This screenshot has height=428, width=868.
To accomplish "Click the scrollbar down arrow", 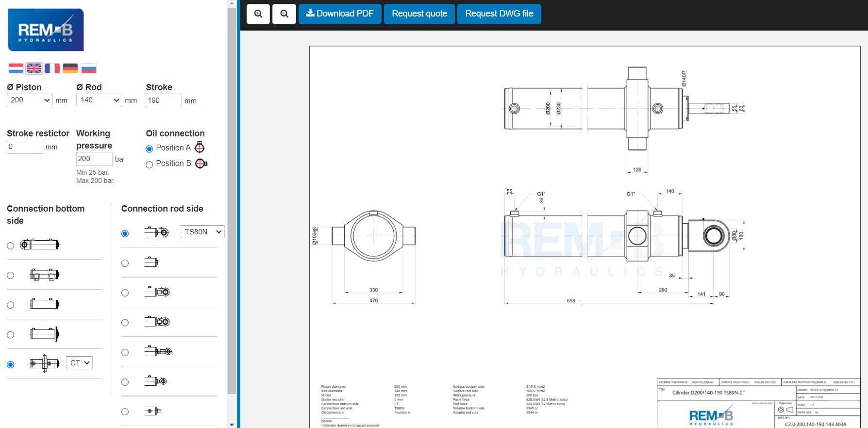I will pos(232,425).
